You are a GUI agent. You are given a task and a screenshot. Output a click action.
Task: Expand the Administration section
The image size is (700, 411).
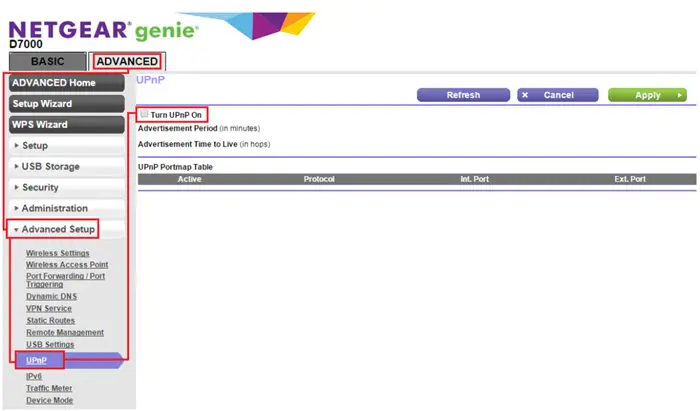pos(67,208)
